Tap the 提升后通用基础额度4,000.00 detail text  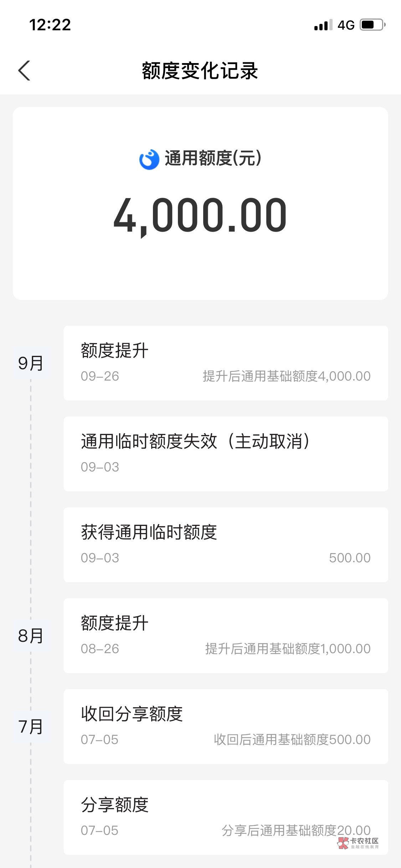(x=287, y=376)
